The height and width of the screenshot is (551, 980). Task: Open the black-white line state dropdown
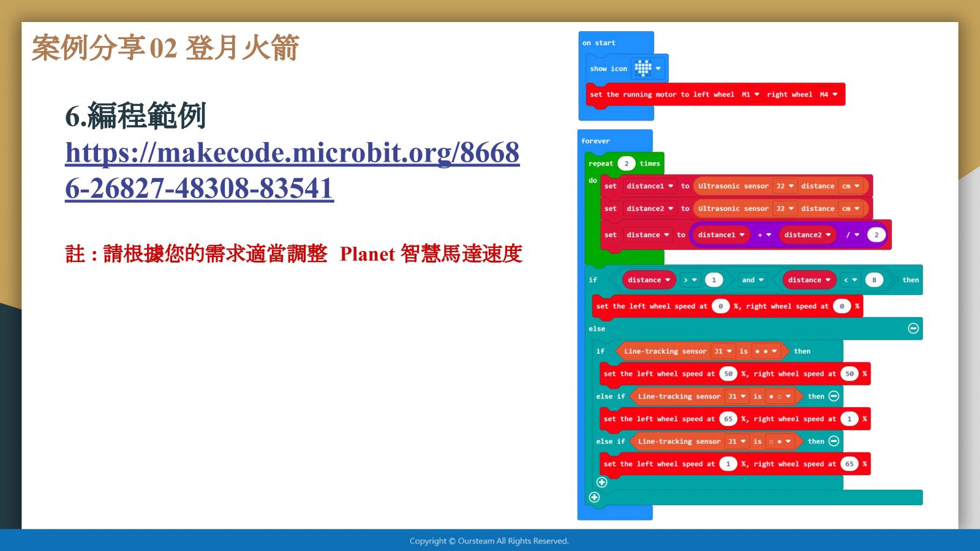coord(780,396)
